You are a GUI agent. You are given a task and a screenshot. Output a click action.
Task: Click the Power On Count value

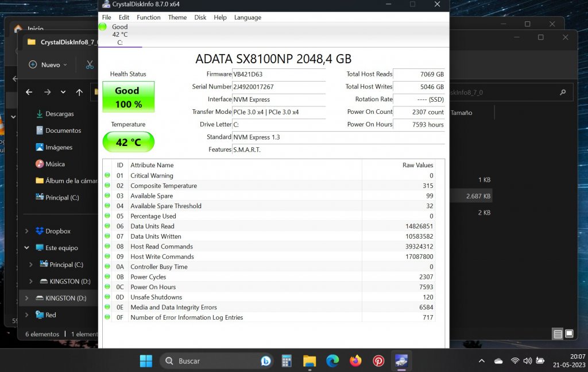[419, 112]
